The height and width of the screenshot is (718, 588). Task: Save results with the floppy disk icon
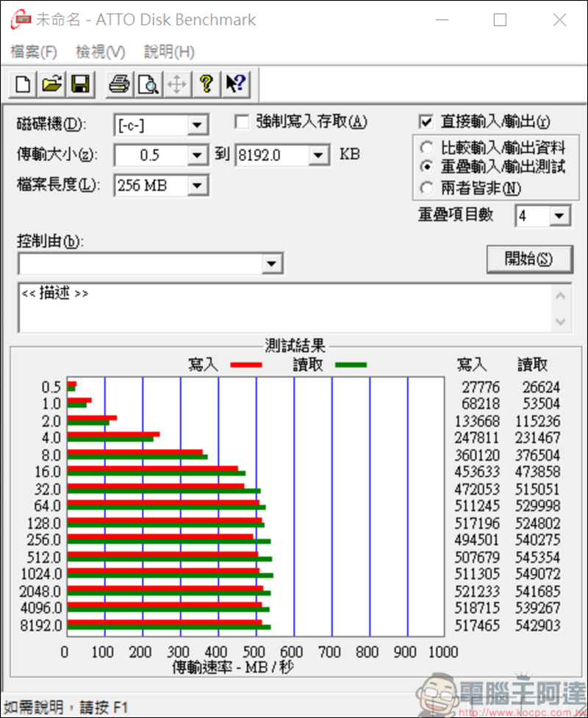(80, 85)
